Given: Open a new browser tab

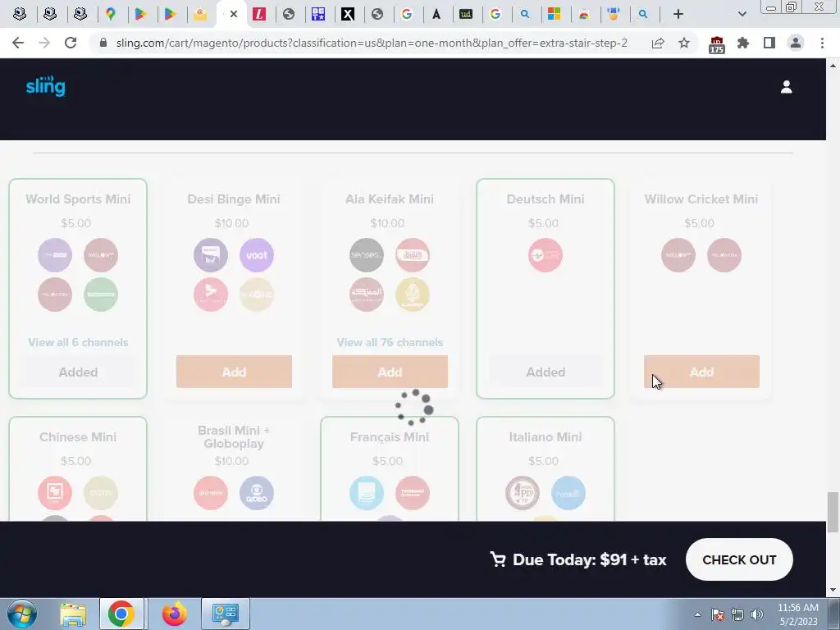Looking at the screenshot, I should coord(678,14).
